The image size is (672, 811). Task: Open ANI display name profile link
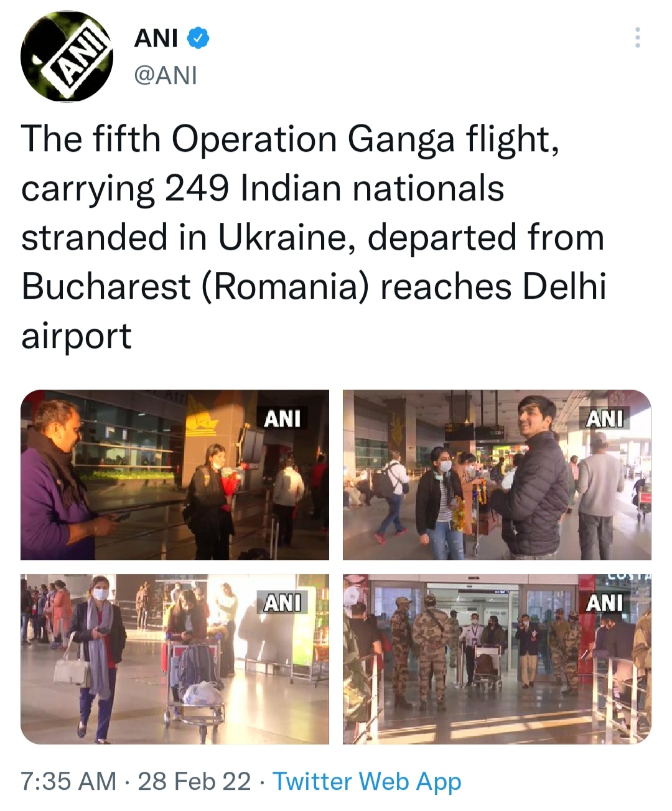pos(156,39)
